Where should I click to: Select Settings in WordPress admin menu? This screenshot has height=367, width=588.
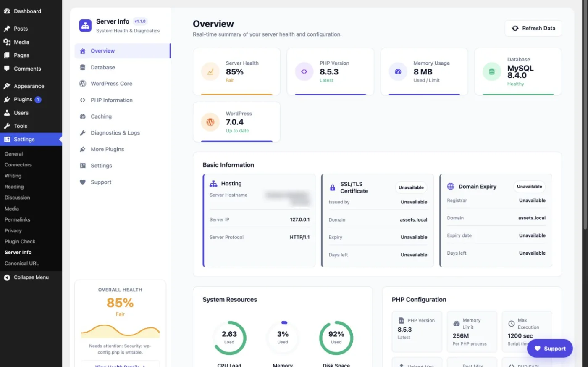point(31,140)
